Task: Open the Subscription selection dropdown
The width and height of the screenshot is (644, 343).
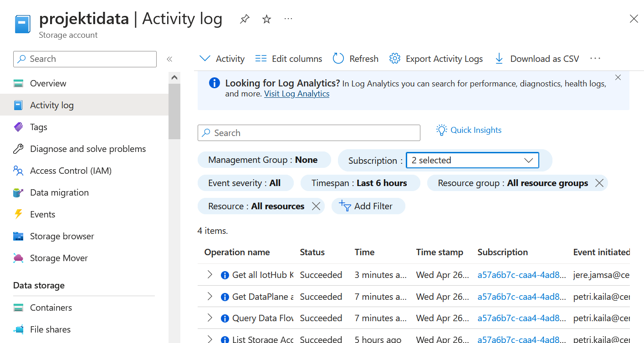Action: point(528,160)
